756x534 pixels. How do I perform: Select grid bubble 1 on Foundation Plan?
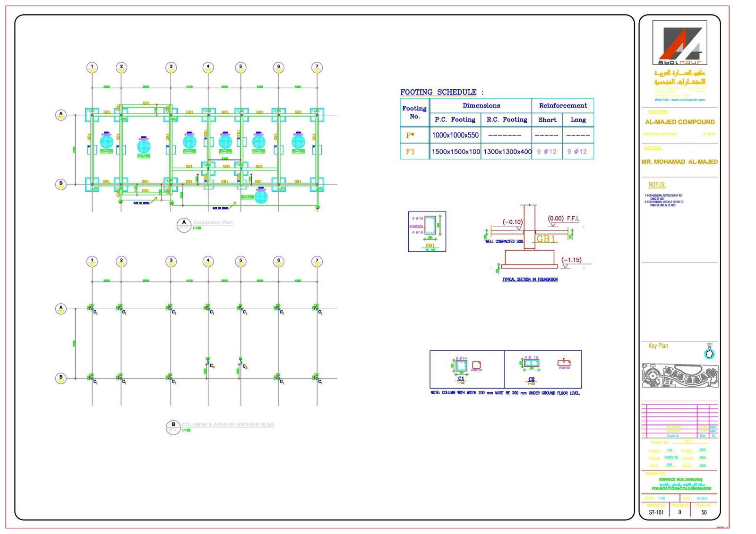tap(92, 67)
